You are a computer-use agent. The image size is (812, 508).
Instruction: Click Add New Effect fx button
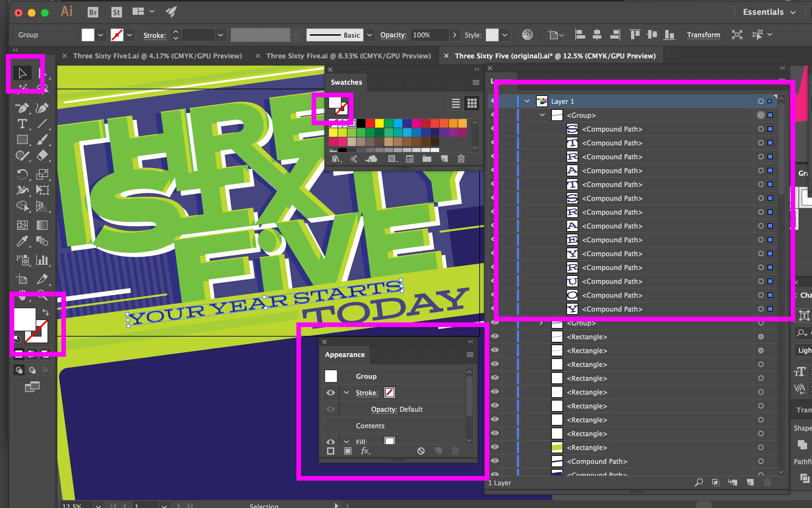click(365, 451)
